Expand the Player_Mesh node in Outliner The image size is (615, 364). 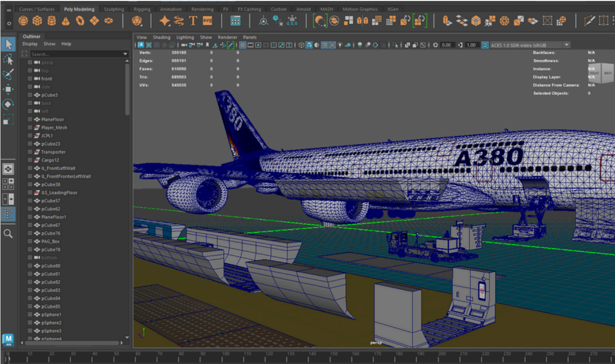coord(30,127)
